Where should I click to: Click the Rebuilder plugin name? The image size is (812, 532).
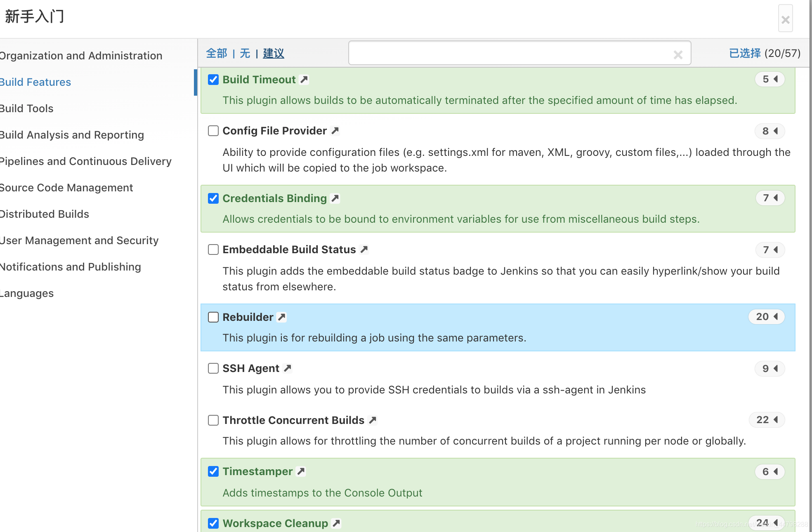tap(248, 317)
